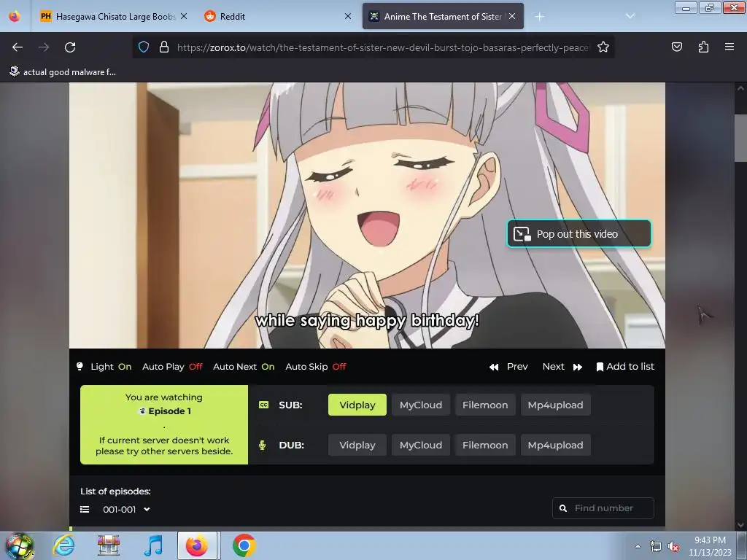The height and width of the screenshot is (560, 747).
Task: Select SUB MyCloud server
Action: point(421,405)
